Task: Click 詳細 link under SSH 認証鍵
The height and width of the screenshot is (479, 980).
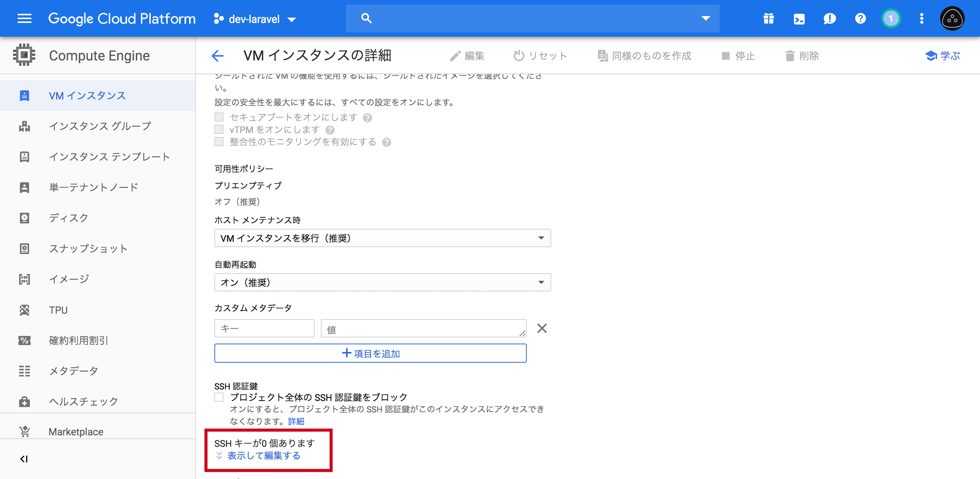Action: click(x=296, y=421)
